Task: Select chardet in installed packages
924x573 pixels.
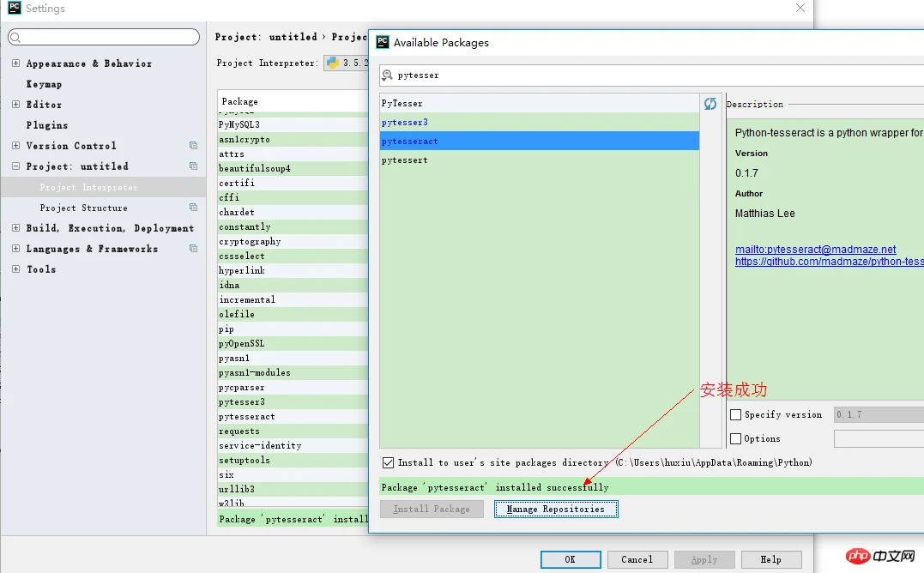Action: pos(293,212)
